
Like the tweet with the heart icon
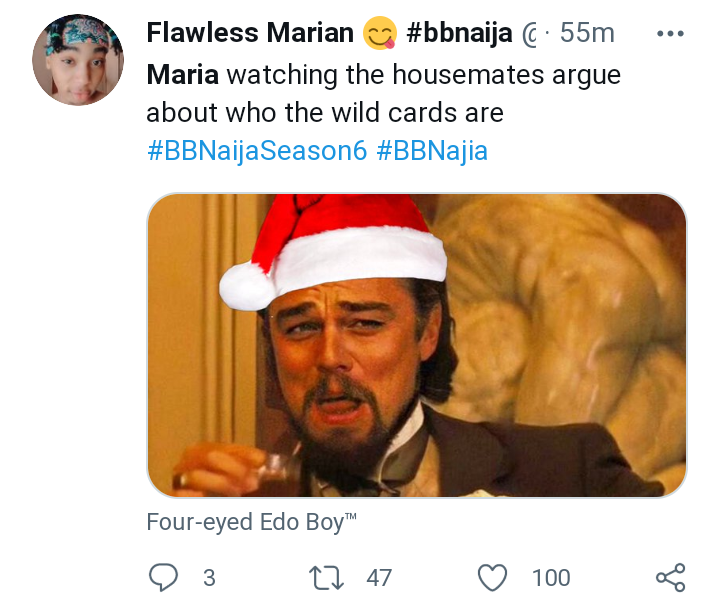492,577
